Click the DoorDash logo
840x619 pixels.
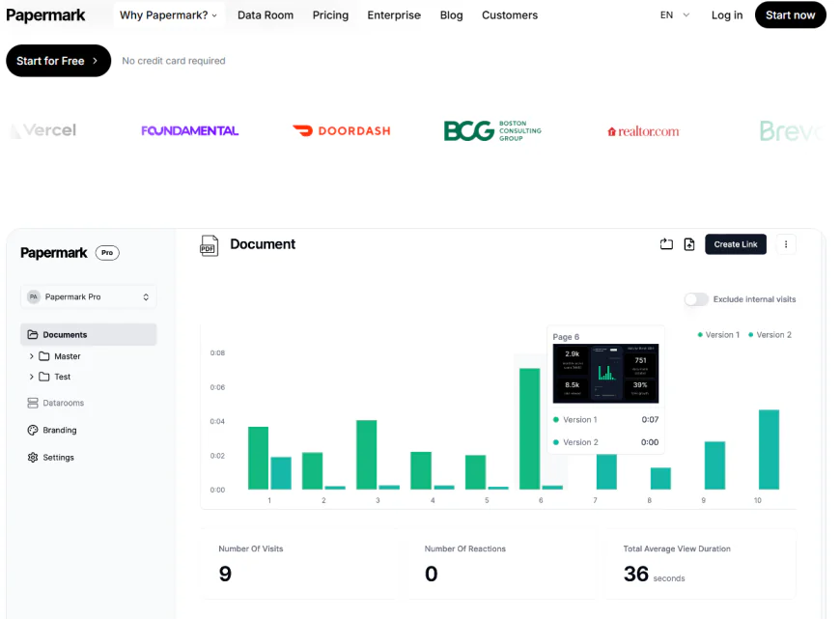coord(342,130)
